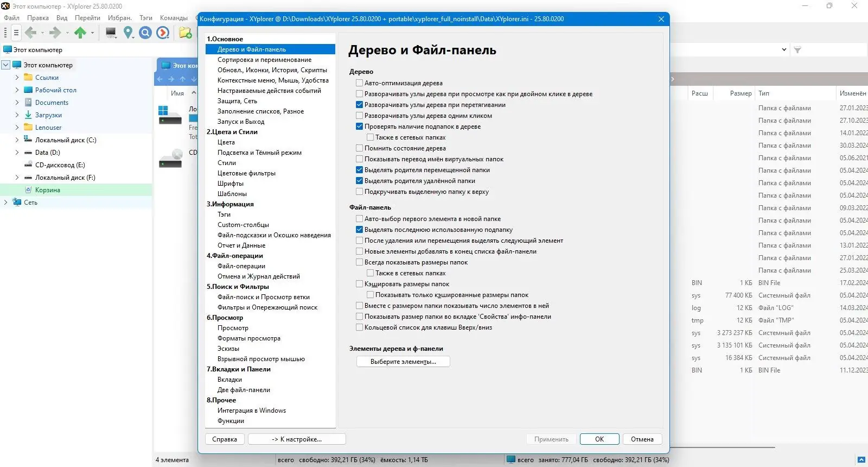This screenshot has width=868, height=467.
Task: Click the Lenouser folder icon in tree
Action: [28, 128]
